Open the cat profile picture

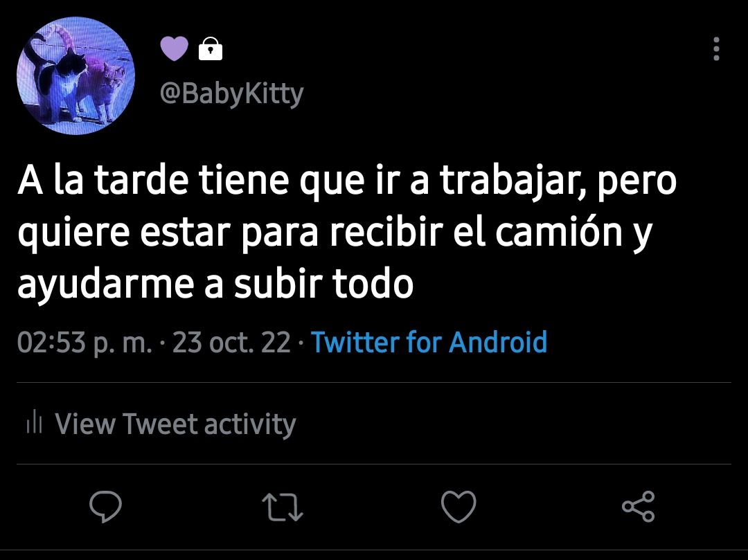(75, 75)
